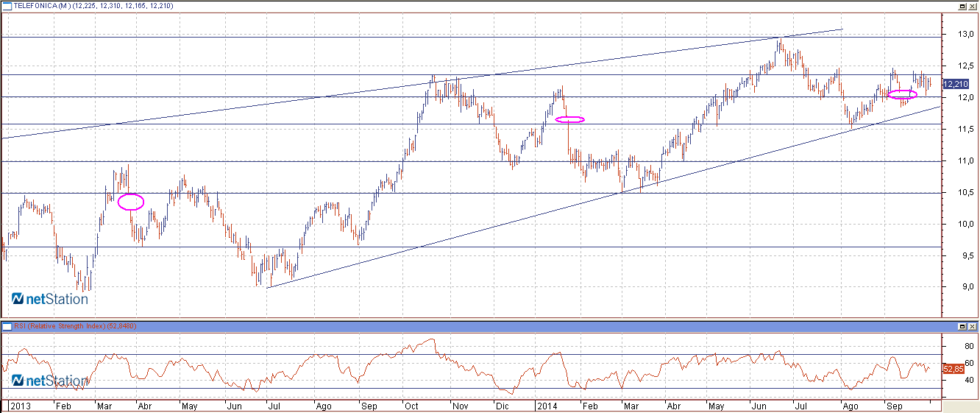Click the 40 level on RSI axis
The height and width of the screenshot is (413, 980).
click(x=967, y=380)
